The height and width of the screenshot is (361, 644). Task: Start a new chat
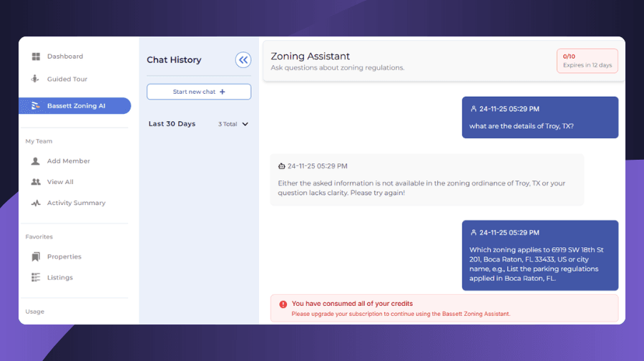tap(199, 92)
